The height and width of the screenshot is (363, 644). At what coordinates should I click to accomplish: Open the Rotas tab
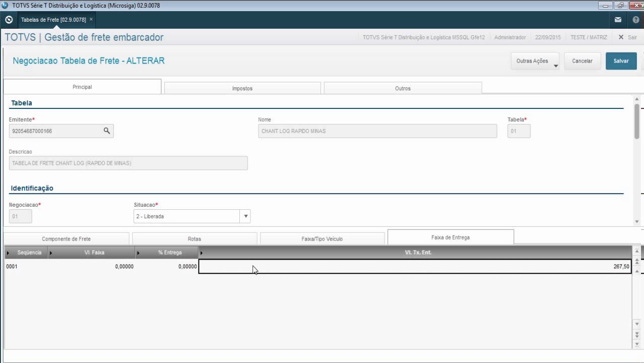[x=194, y=239]
